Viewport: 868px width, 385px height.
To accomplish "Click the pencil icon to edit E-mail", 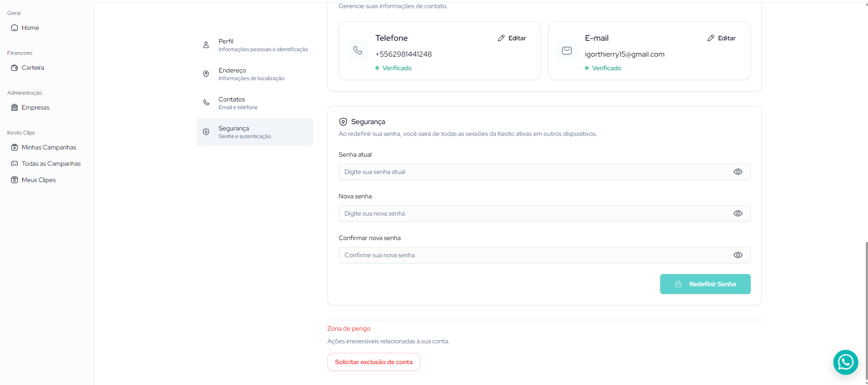I will [x=711, y=38].
